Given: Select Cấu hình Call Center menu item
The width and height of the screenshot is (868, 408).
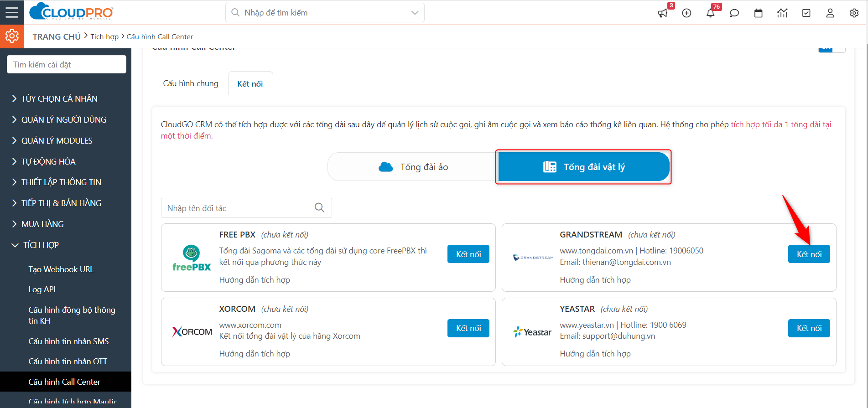Looking at the screenshot, I should (66, 382).
